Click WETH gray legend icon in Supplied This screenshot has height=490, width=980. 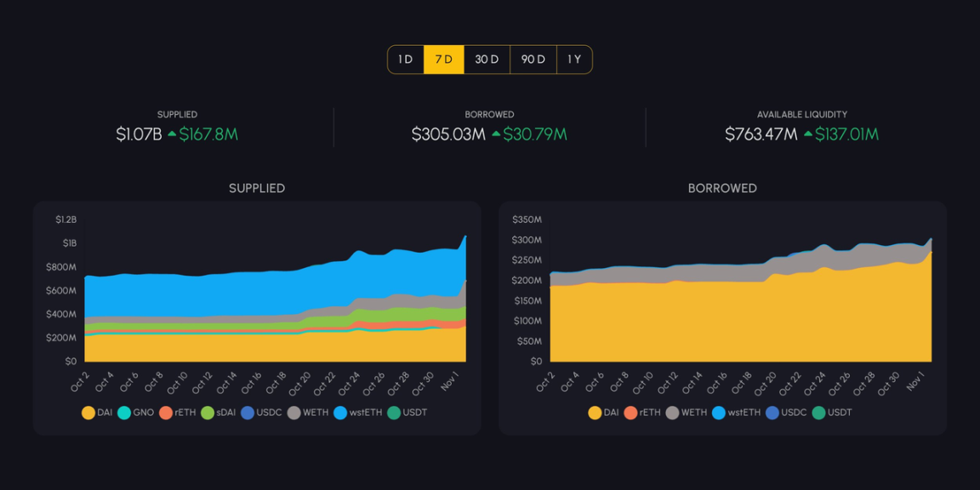pos(294,413)
